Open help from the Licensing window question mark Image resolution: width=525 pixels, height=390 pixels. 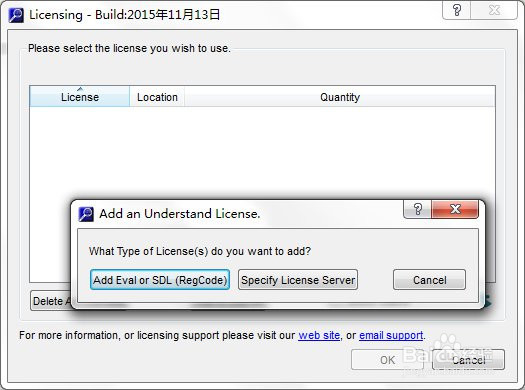[x=457, y=10]
